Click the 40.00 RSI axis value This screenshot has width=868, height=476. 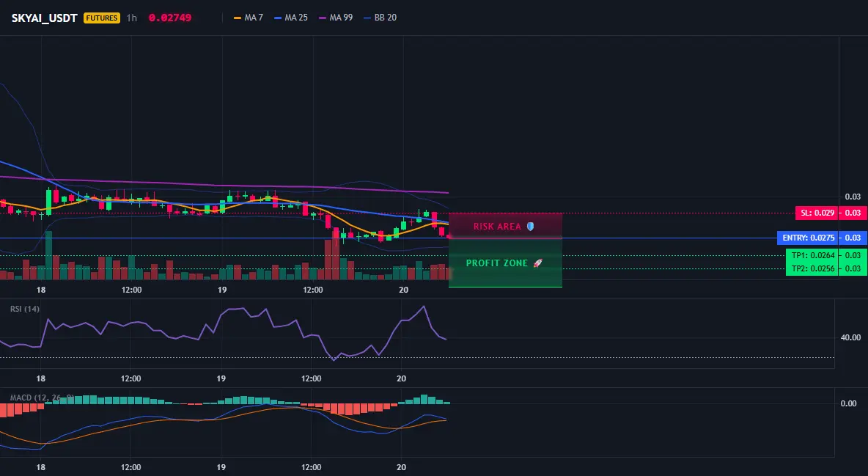point(851,337)
